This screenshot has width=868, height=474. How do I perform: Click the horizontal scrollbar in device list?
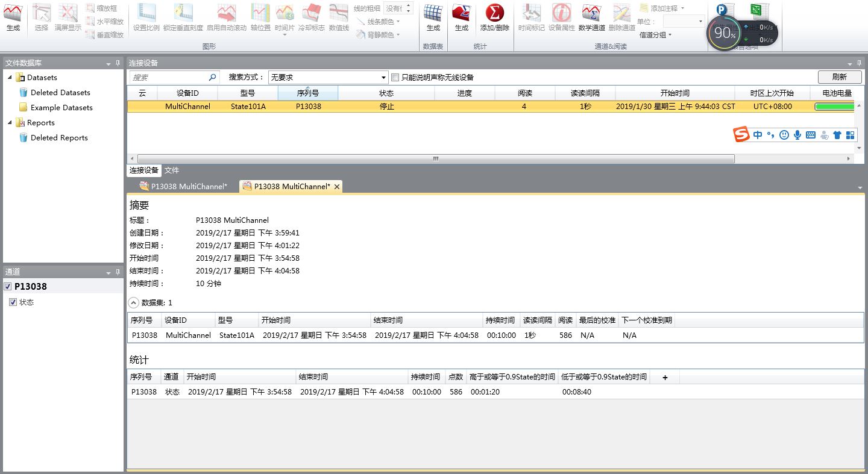pos(435,159)
